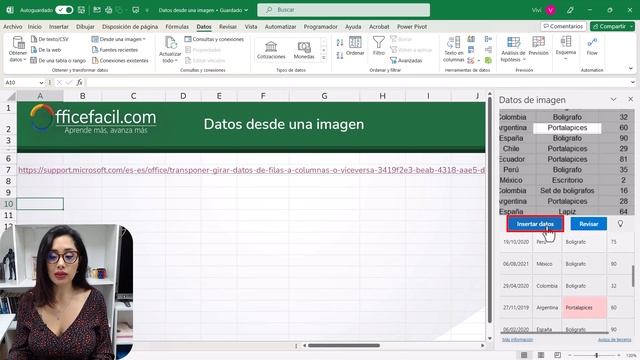The image size is (640, 360).
Task: Click the Aviso de terceros link
Action: 614,340
